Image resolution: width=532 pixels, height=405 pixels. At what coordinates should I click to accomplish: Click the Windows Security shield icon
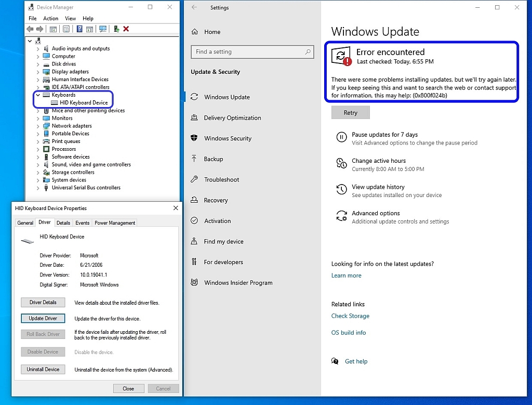click(194, 138)
